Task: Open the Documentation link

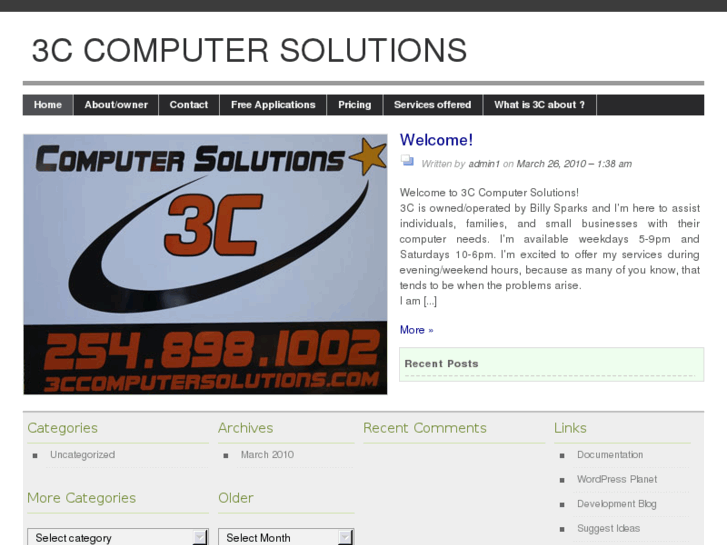Action: [x=610, y=455]
